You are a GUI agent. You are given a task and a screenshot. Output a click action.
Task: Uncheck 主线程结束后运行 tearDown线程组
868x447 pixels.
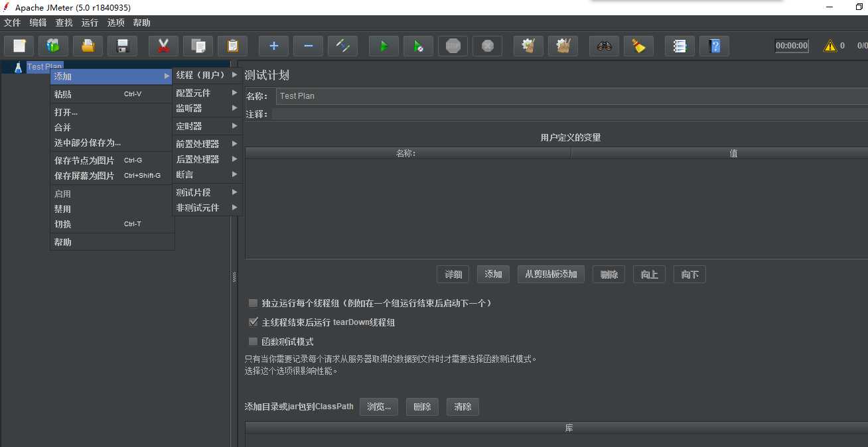[x=253, y=322]
